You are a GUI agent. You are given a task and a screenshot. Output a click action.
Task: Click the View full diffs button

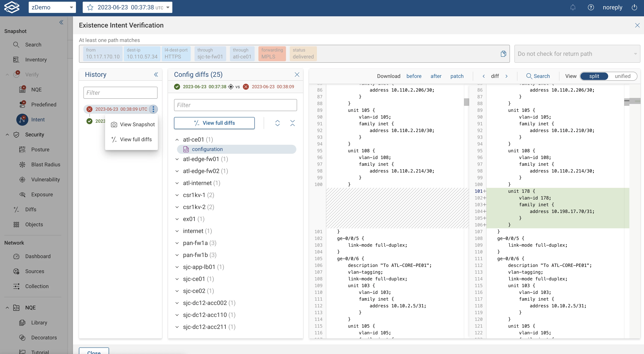click(214, 123)
